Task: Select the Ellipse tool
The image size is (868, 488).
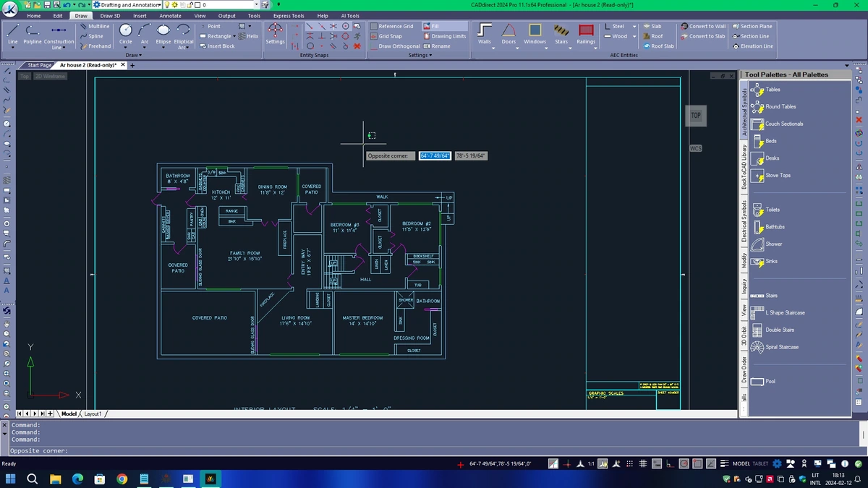Action: click(163, 35)
